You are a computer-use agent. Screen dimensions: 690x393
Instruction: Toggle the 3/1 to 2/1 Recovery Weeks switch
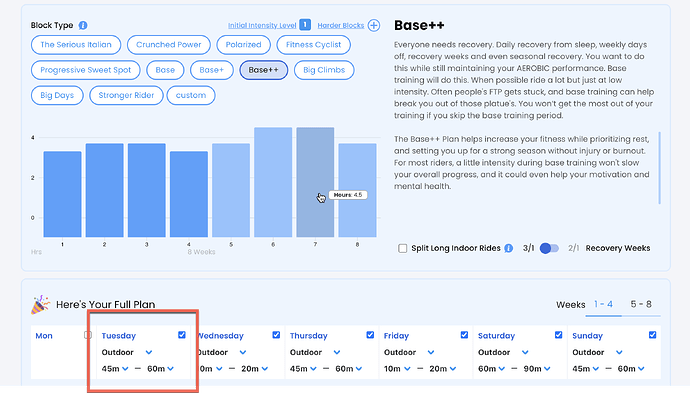pos(549,248)
